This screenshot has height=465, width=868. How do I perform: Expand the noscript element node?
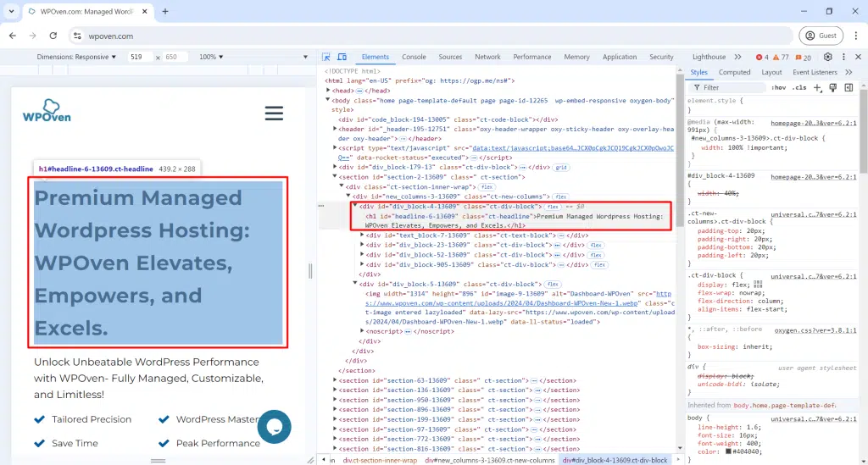pyautogui.click(x=363, y=331)
